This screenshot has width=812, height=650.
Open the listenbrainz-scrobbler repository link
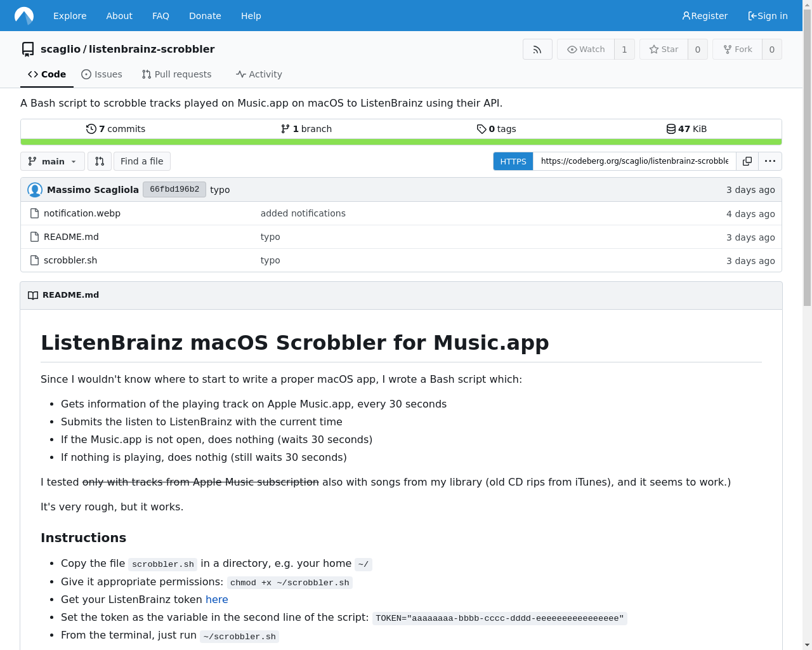[152, 50]
